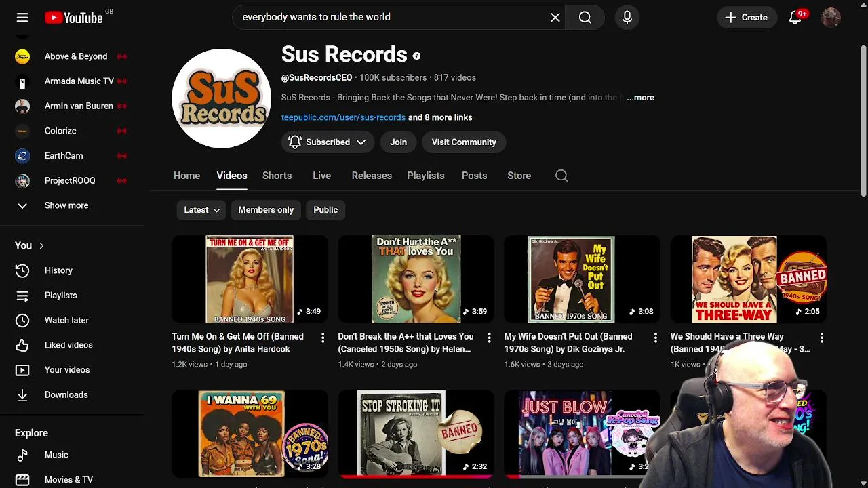The image size is (868, 488).
Task: Open We Should Have a Three-Way thumbnail
Action: tap(749, 279)
